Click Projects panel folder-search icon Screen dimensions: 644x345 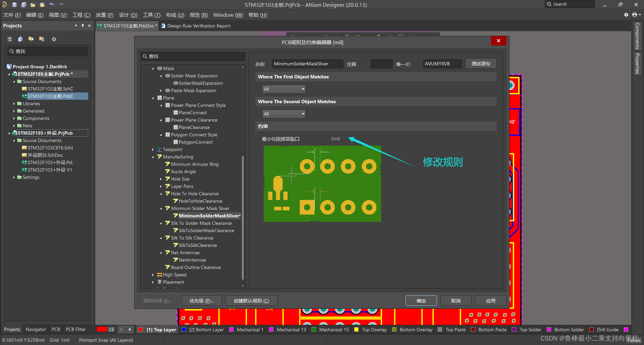pos(31,39)
